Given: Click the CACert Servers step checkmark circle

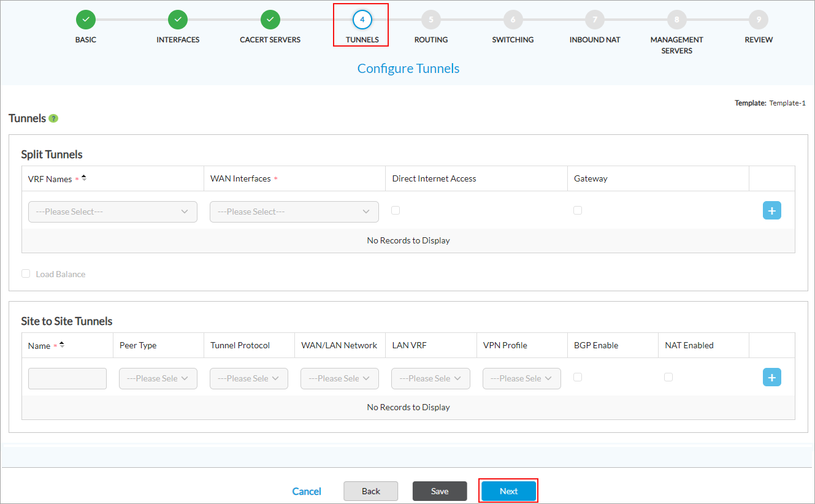Looking at the screenshot, I should 270,20.
